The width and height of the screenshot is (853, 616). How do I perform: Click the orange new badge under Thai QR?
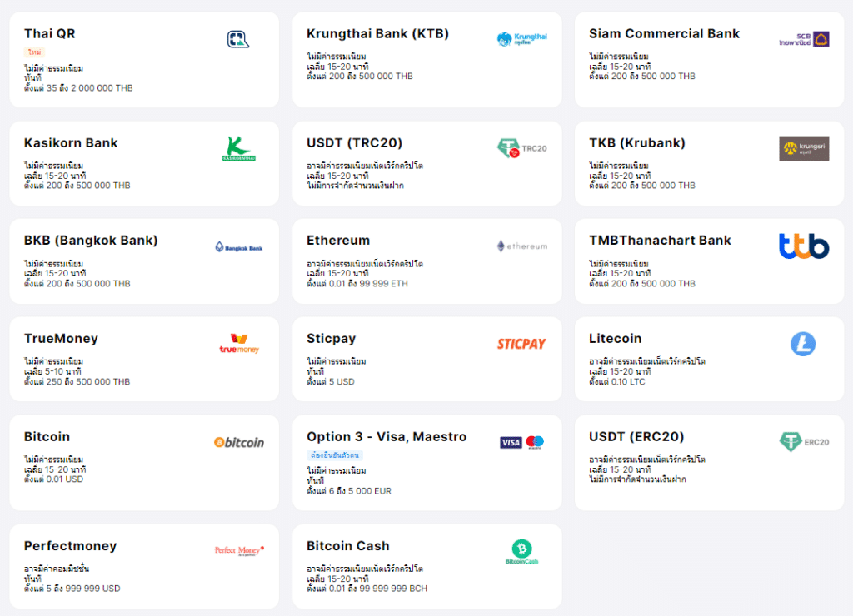35,52
